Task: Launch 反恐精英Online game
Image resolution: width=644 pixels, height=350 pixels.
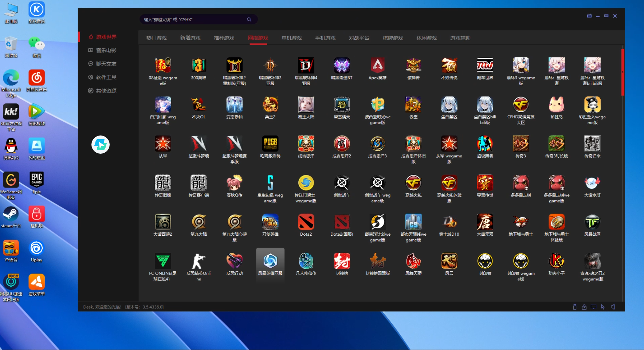Action: (199, 261)
